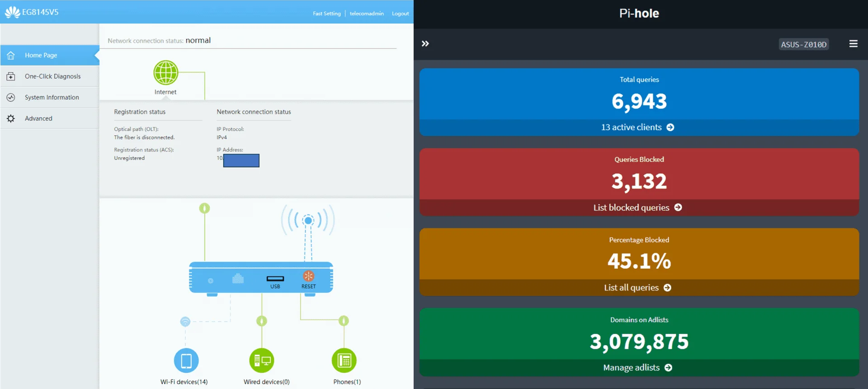Open the Home Page menu item
The width and height of the screenshot is (868, 389).
(x=50, y=55)
